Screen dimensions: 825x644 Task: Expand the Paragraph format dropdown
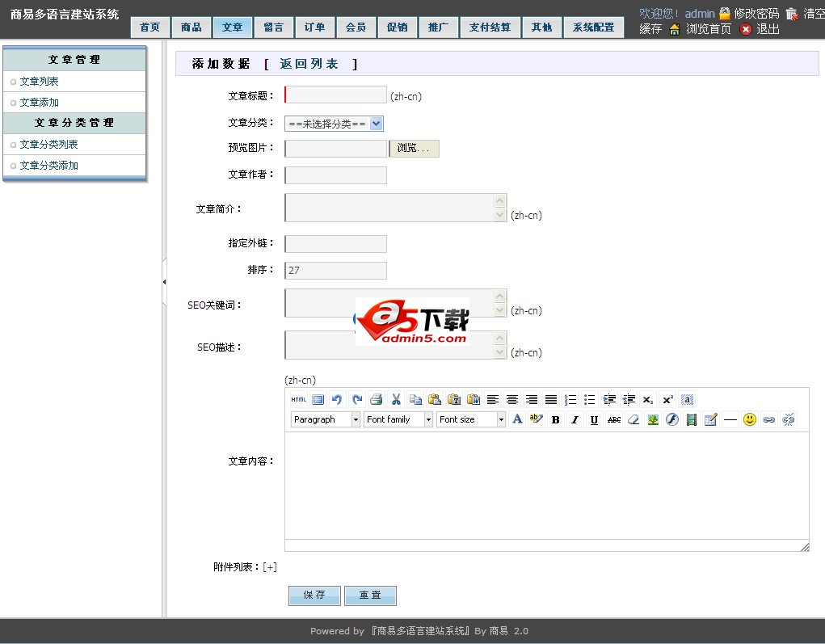(x=326, y=420)
